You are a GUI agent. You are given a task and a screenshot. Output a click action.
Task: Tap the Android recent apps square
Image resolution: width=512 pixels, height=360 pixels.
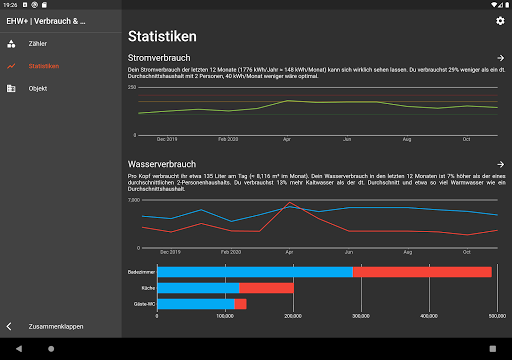click(x=493, y=349)
